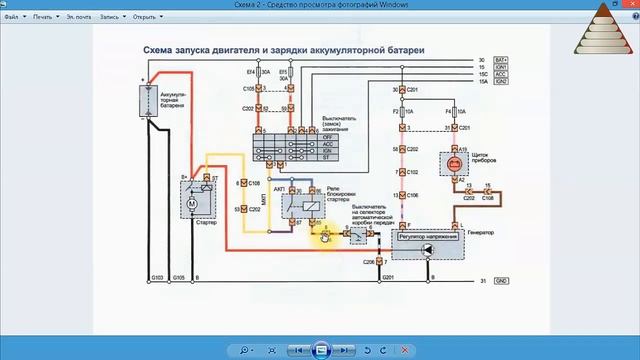This screenshot has height=360, width=640.
Task: Open the Открыть dropdown menu
Action: click(148, 17)
